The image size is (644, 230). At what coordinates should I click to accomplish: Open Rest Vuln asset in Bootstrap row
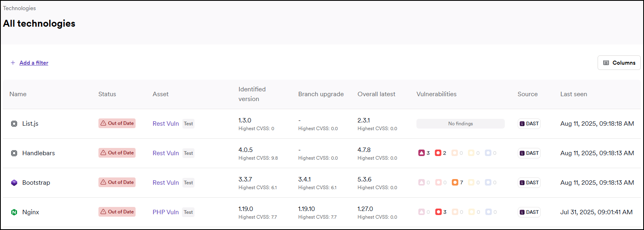point(165,183)
